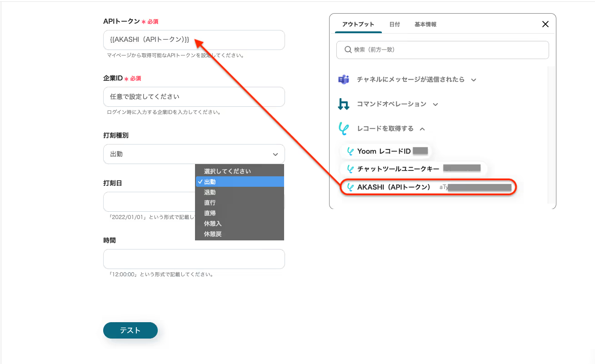Click the icon in AKASHI（APIトークン）chip
The height and width of the screenshot is (364, 595).
click(x=350, y=187)
